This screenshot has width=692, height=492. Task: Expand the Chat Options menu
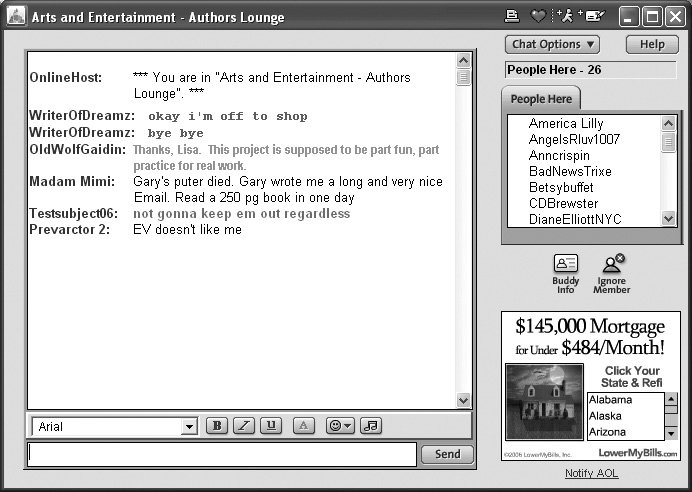coord(553,44)
